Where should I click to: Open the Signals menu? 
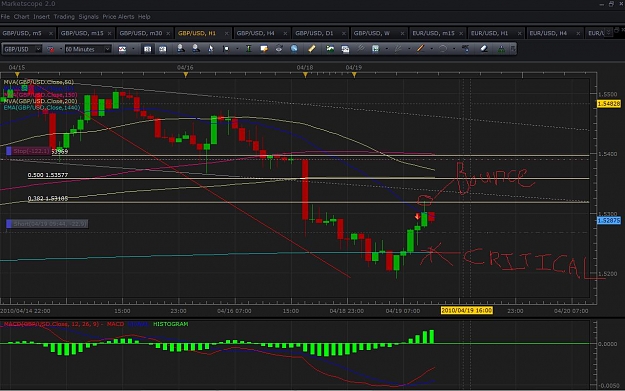point(88,17)
